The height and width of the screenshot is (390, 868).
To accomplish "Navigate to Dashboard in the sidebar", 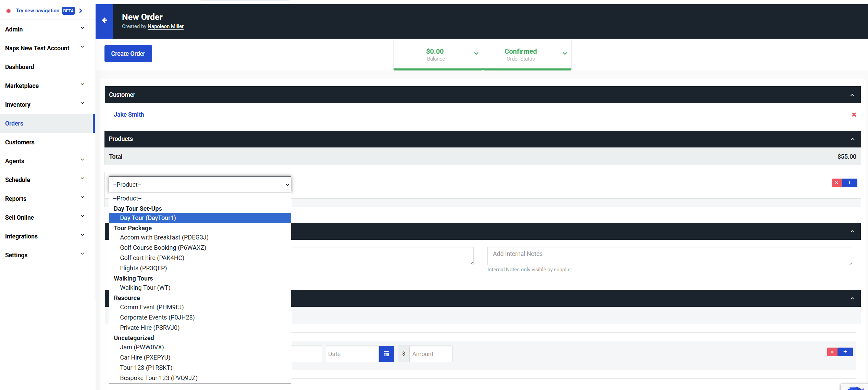I will click(x=20, y=67).
